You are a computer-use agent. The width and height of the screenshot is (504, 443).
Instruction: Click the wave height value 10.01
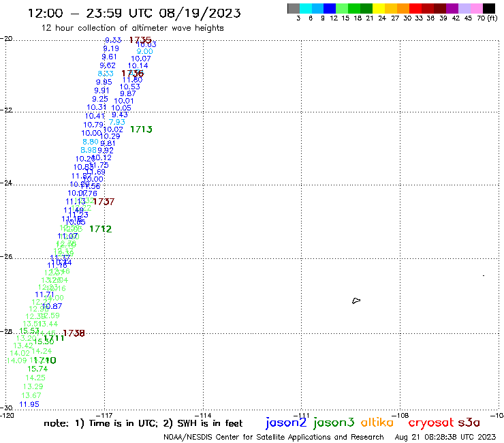click(124, 101)
